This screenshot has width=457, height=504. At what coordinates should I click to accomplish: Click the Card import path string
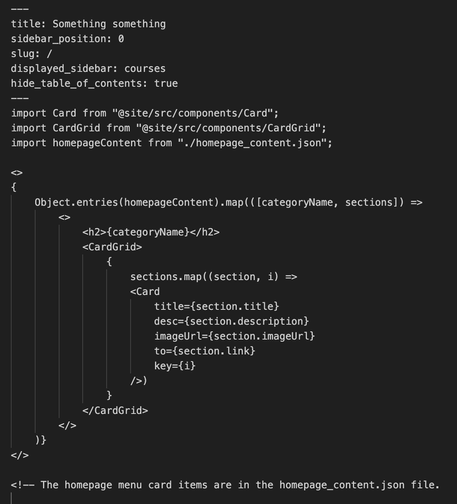point(192,113)
